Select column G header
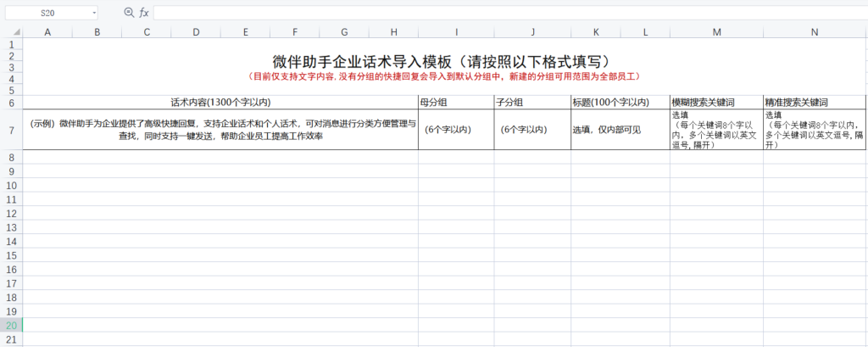 tap(344, 32)
